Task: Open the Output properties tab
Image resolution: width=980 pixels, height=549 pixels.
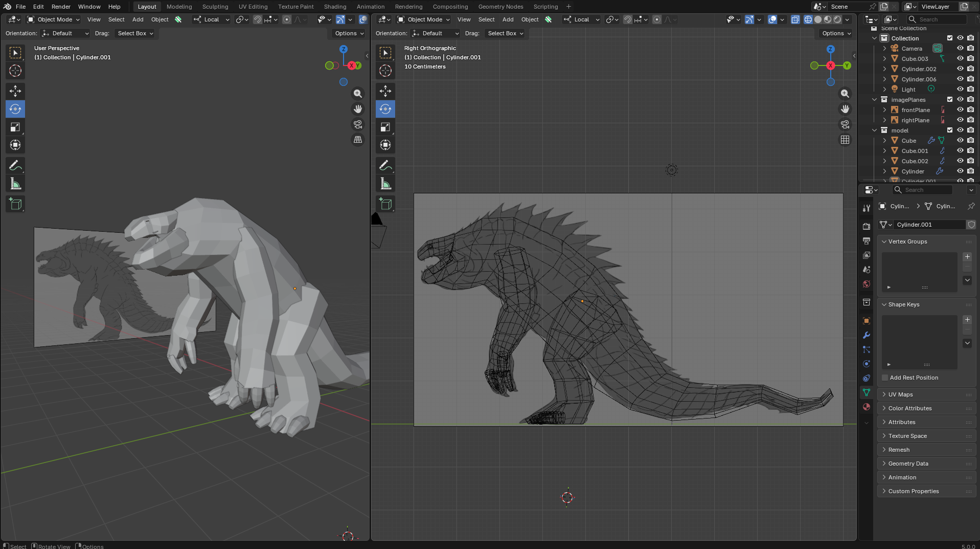Action: 867,240
